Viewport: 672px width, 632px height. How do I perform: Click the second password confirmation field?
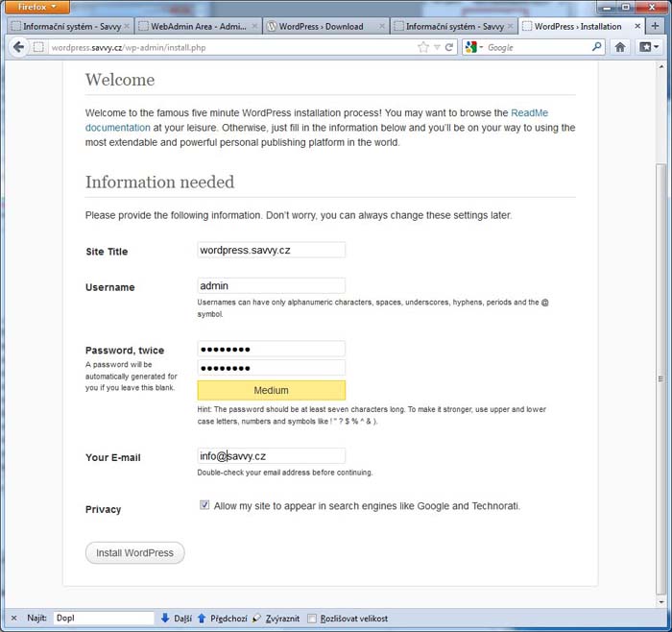tap(272, 368)
